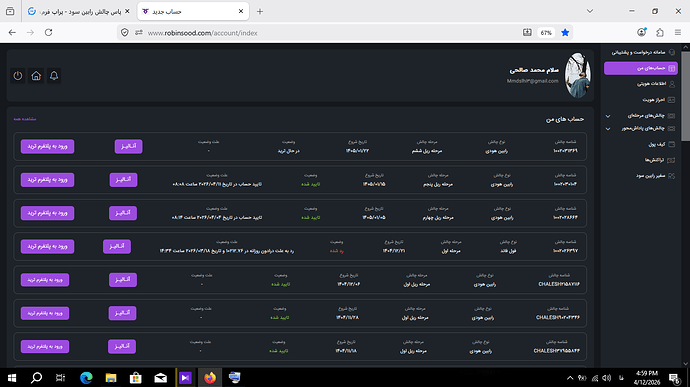
Task: Open File Explorer from taskbar
Action: 111,378
